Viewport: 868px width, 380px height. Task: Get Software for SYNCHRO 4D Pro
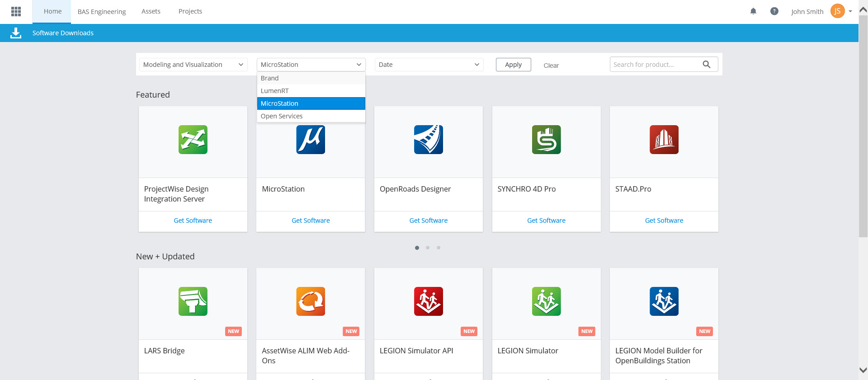tap(546, 220)
